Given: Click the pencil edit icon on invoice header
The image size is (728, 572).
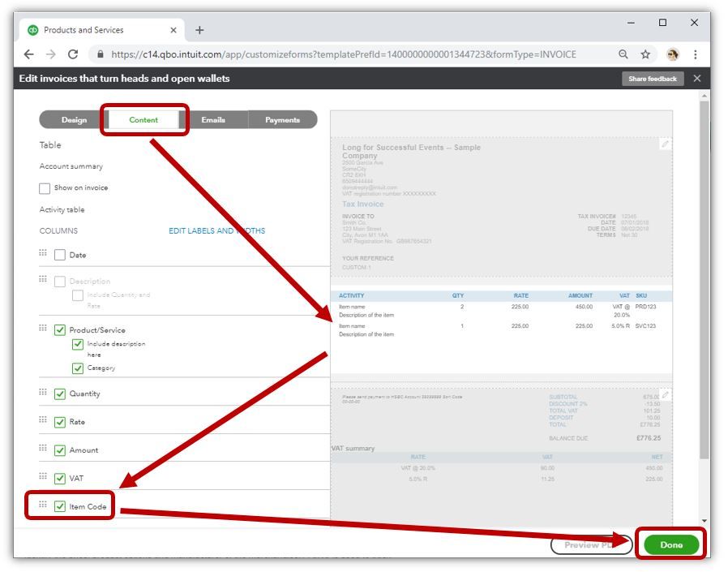Looking at the screenshot, I should (x=665, y=144).
